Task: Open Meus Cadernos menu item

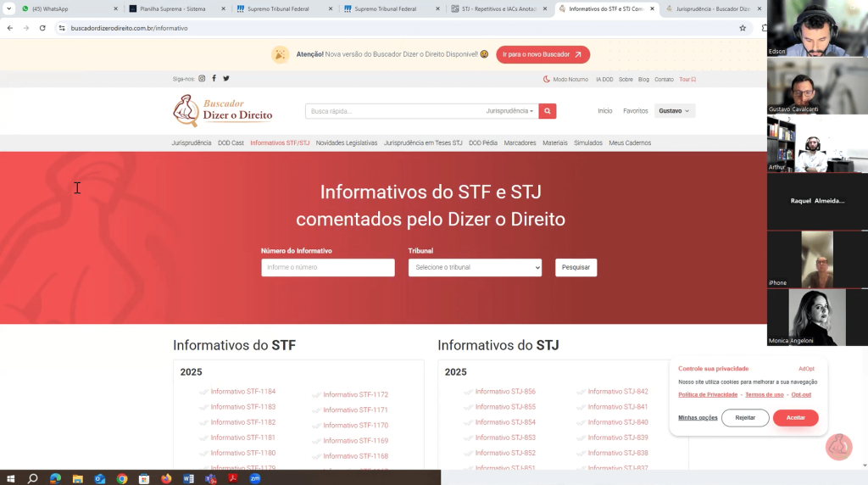Action: click(x=630, y=142)
